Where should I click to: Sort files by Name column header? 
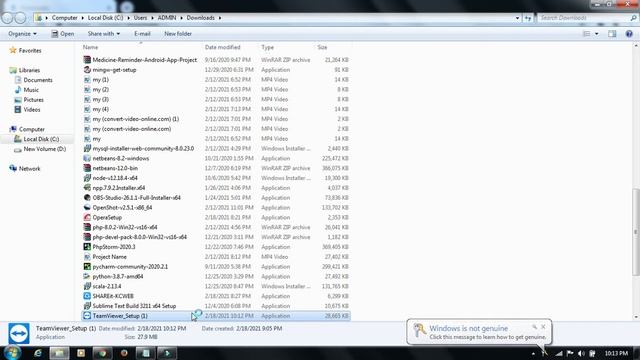pyautogui.click(x=90, y=47)
